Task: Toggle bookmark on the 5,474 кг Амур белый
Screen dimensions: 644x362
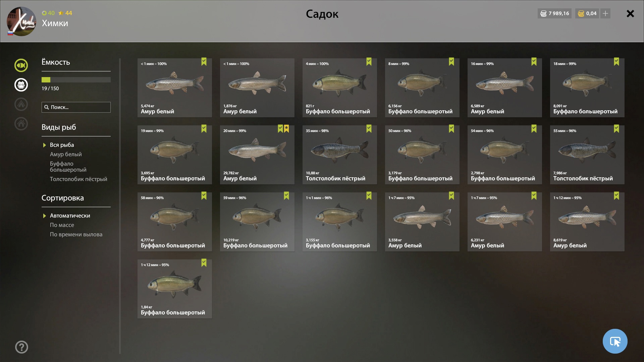Action: point(204,62)
